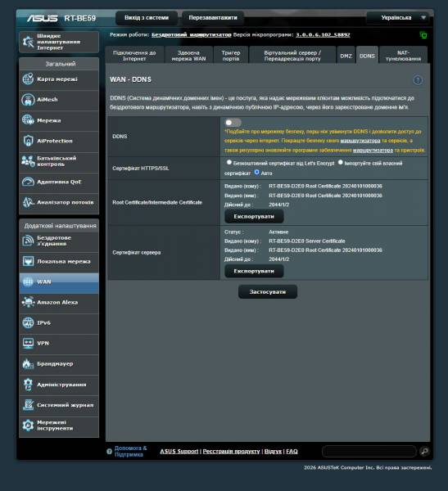
Task: Open firmware version 3.0.0.6.102 link
Action: coord(323,34)
